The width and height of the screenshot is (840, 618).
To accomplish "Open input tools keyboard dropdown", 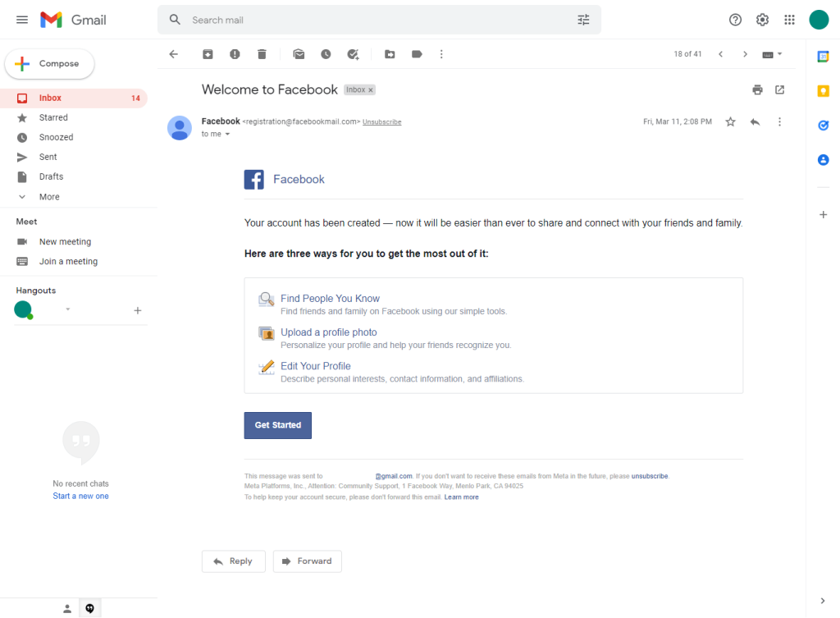I will point(772,54).
